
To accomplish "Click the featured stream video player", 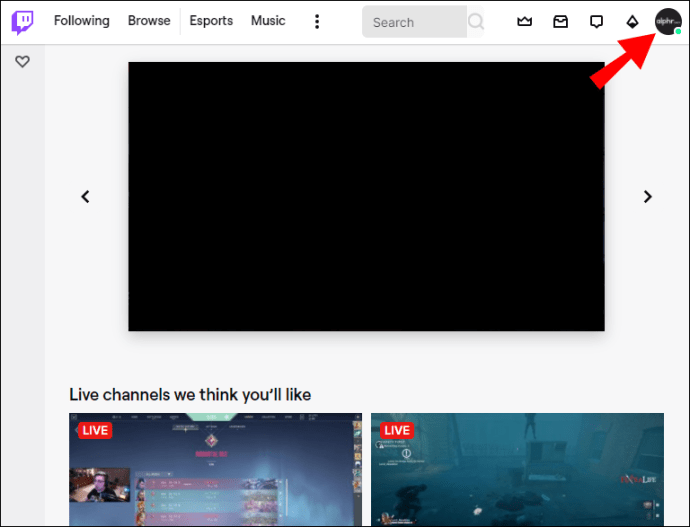I will click(366, 196).
